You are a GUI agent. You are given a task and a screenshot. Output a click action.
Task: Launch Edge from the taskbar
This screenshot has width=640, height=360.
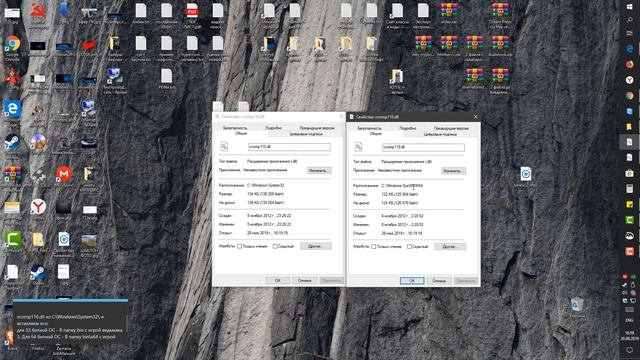point(629,49)
